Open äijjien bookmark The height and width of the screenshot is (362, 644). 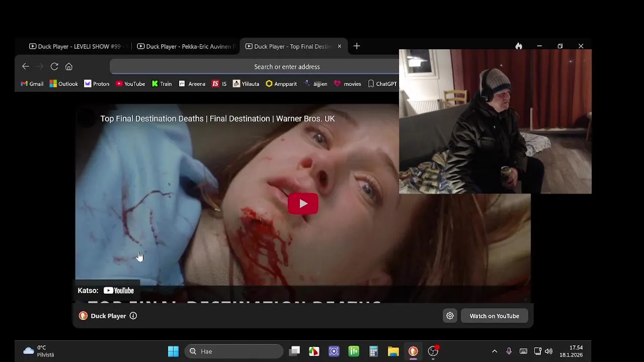pyautogui.click(x=315, y=84)
